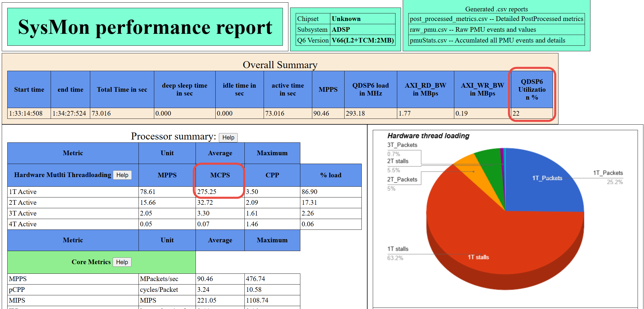
Task: Click Help button next to Processor summary
Action: click(x=228, y=137)
